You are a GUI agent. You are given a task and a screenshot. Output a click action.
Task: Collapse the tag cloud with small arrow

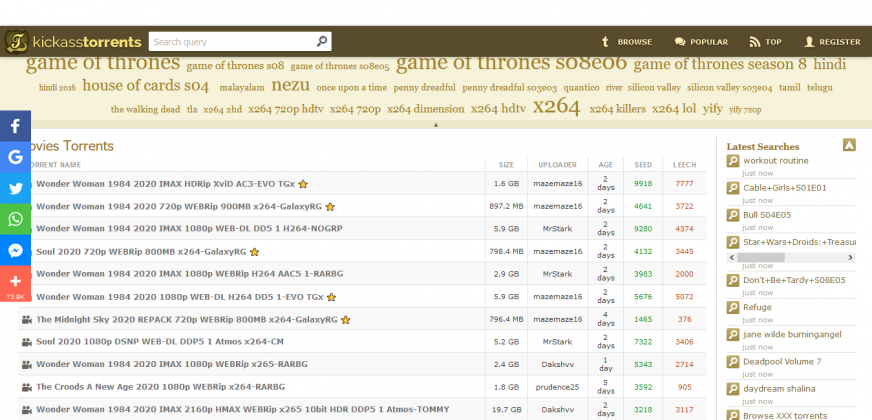436,125
